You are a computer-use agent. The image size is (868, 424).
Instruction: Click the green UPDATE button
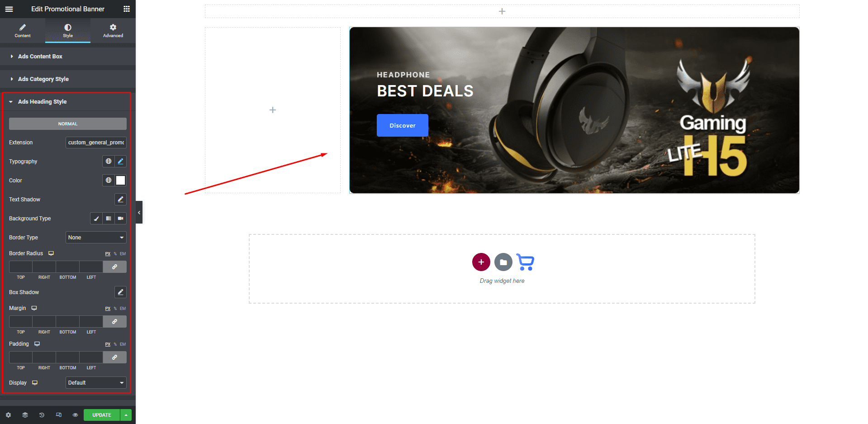click(102, 415)
